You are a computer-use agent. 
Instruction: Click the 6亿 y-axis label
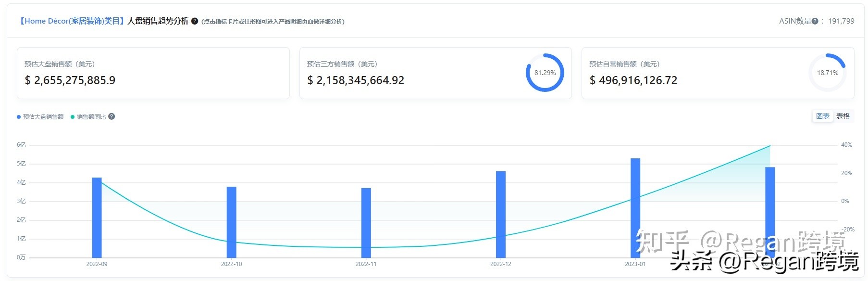click(21, 145)
